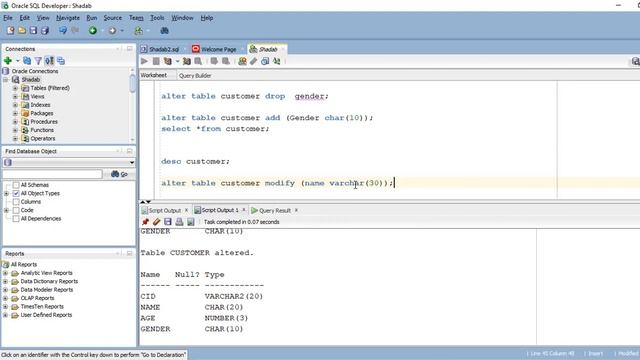Pin the Script Output panel

145,222
